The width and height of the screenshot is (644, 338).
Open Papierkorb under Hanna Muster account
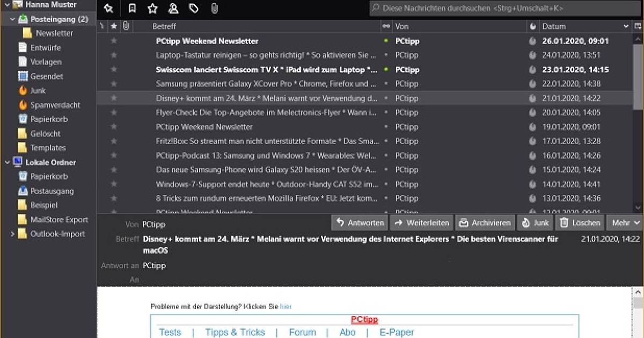[49, 119]
